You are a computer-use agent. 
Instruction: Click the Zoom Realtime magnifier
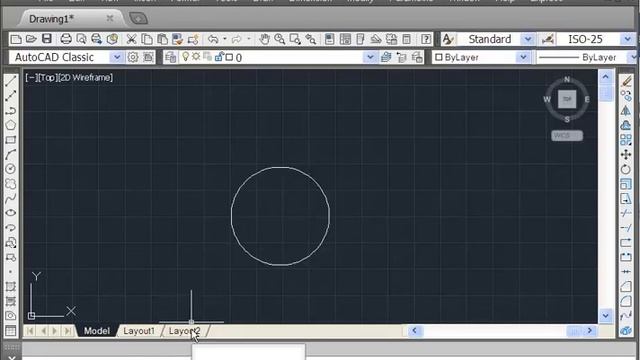[280, 39]
